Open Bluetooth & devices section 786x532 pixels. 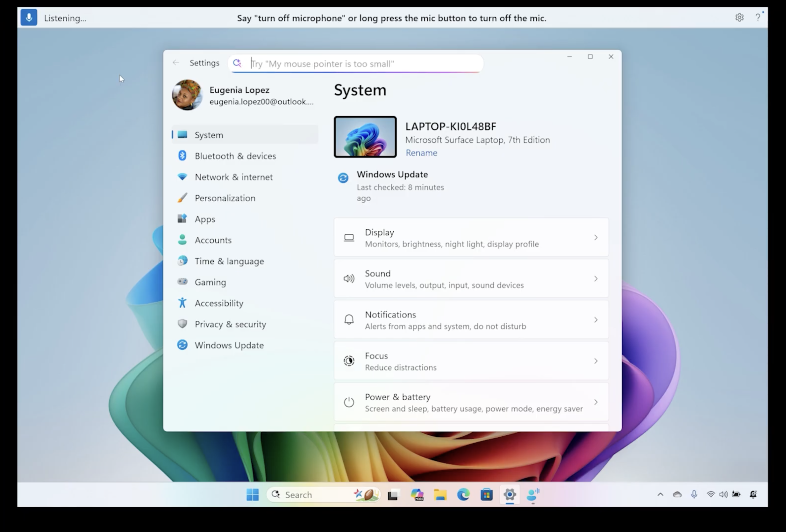coord(245,156)
